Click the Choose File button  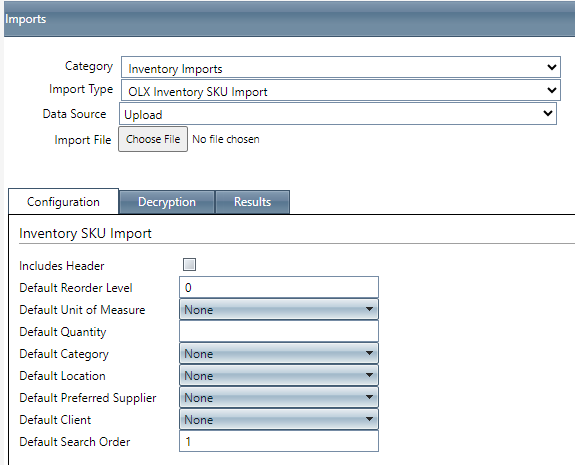(x=153, y=139)
